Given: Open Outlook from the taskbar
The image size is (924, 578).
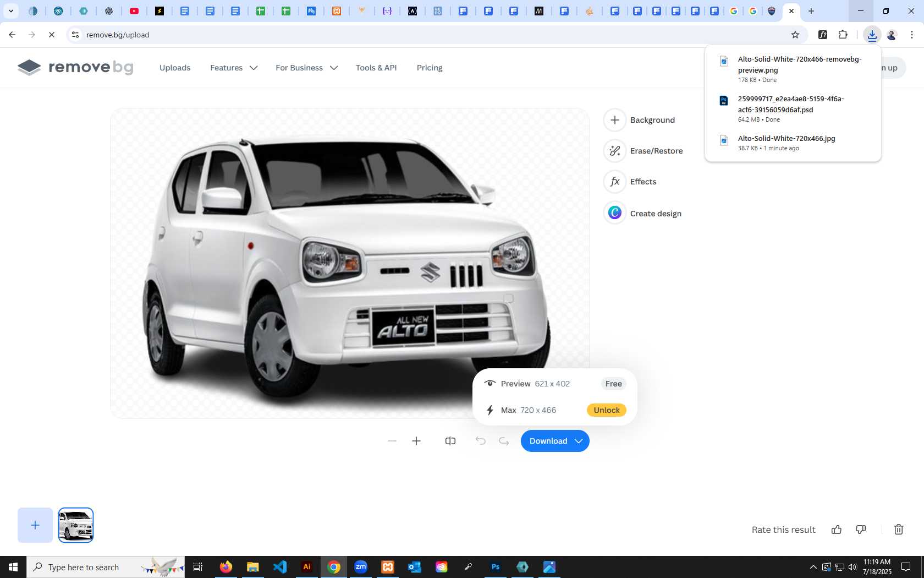Looking at the screenshot, I should point(415,567).
